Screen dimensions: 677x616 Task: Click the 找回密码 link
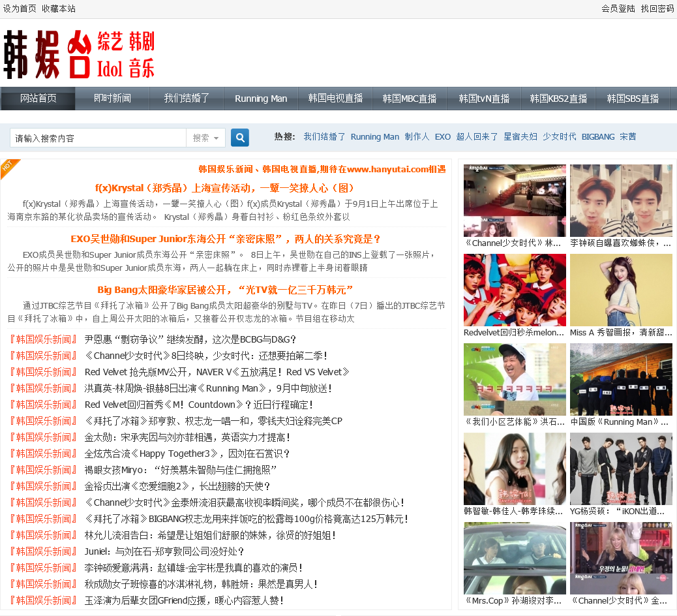pyautogui.click(x=657, y=8)
